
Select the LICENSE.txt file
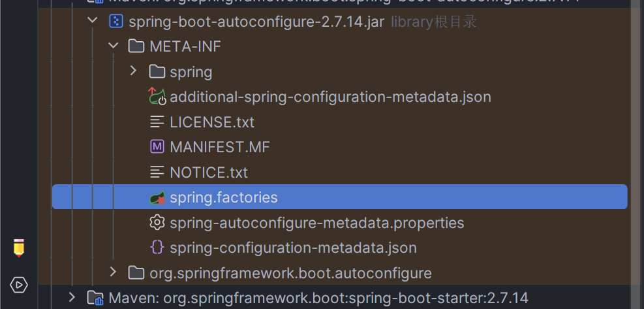212,122
